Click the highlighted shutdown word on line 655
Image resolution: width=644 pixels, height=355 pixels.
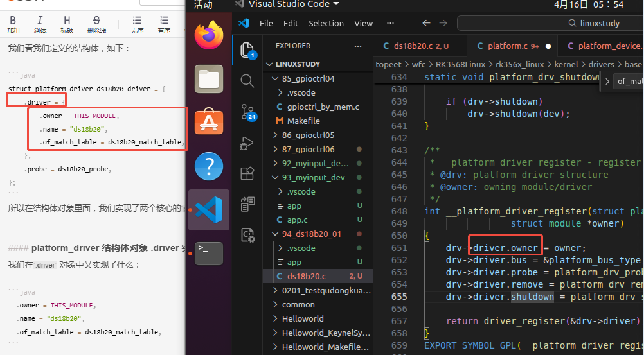tap(532, 297)
